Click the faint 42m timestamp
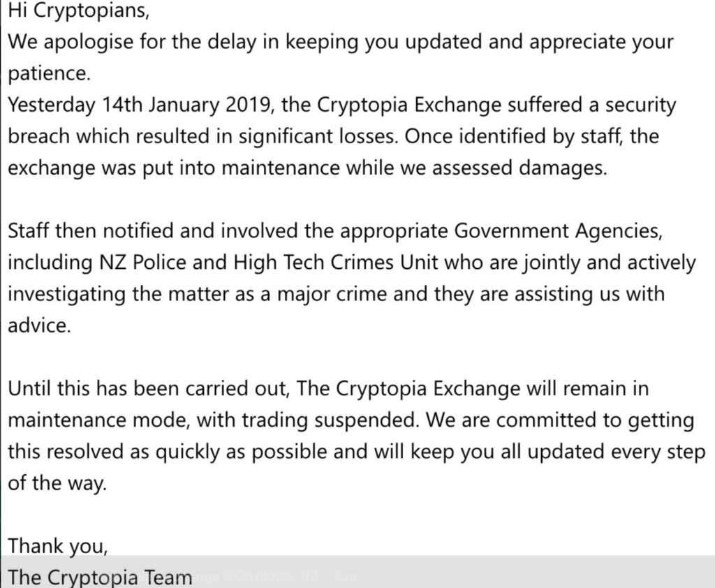The image size is (715, 588). (346, 577)
